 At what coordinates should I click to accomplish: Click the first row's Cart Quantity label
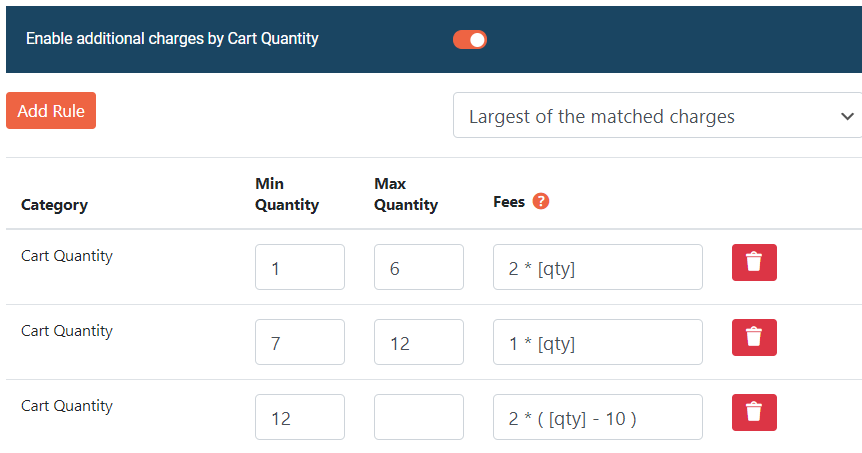click(x=67, y=255)
